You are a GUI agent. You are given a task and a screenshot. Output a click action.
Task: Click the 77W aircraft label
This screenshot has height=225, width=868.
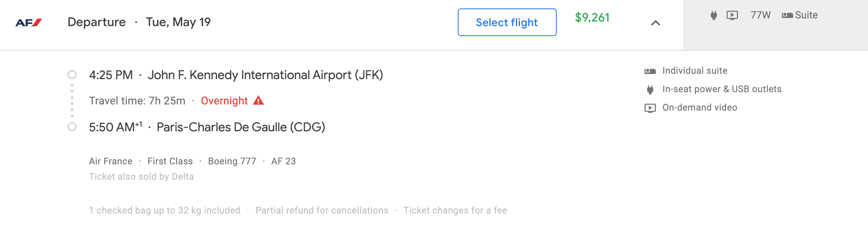coord(760,15)
